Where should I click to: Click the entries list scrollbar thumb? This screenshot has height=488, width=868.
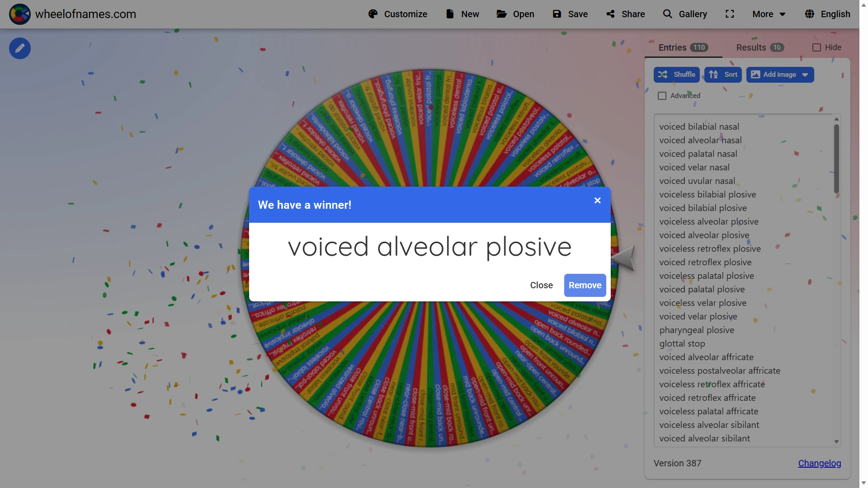pyautogui.click(x=836, y=158)
